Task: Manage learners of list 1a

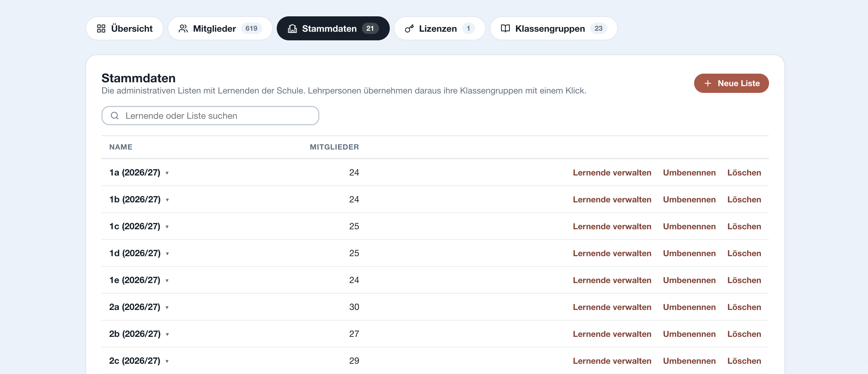Action: [612, 173]
